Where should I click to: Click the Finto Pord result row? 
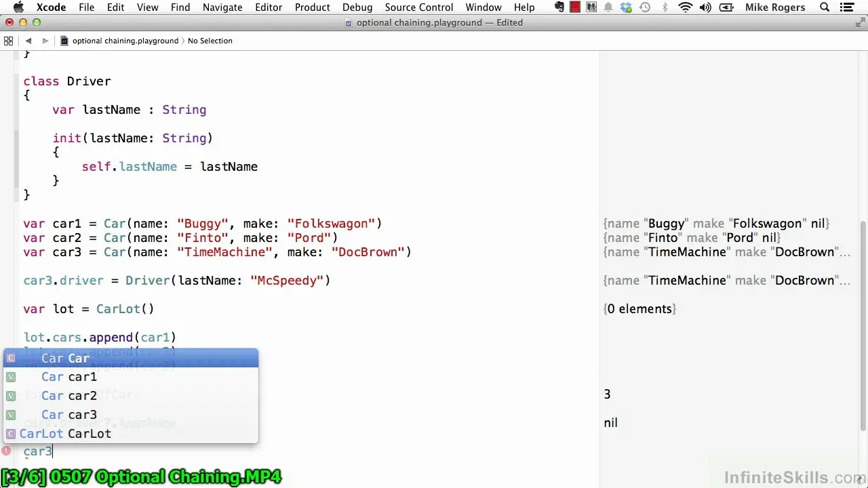(692, 238)
